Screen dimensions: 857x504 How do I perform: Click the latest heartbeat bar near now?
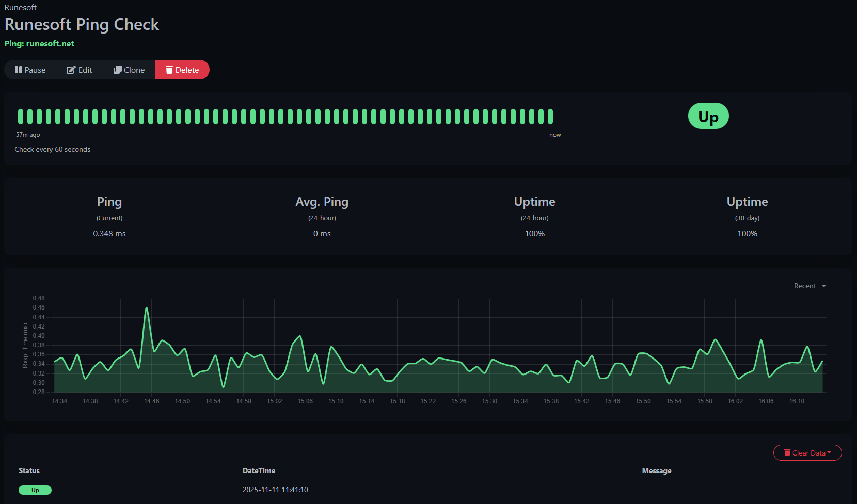550,117
